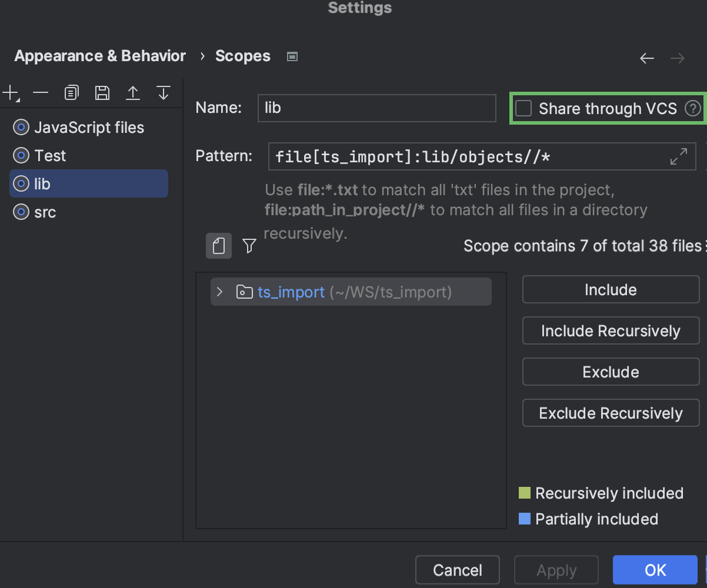Click inside the Name input field
This screenshot has height=588, width=707.
pyautogui.click(x=376, y=108)
